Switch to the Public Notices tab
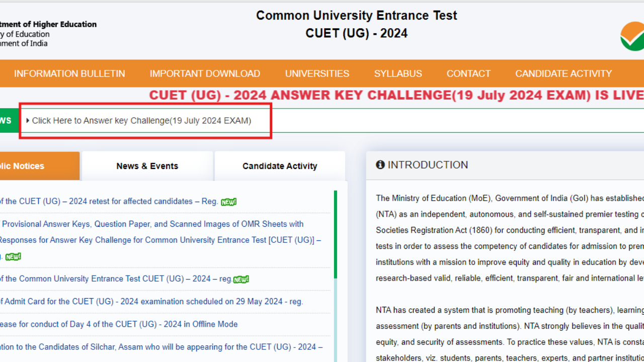Screen dimensions: 644x362 (40, 166)
